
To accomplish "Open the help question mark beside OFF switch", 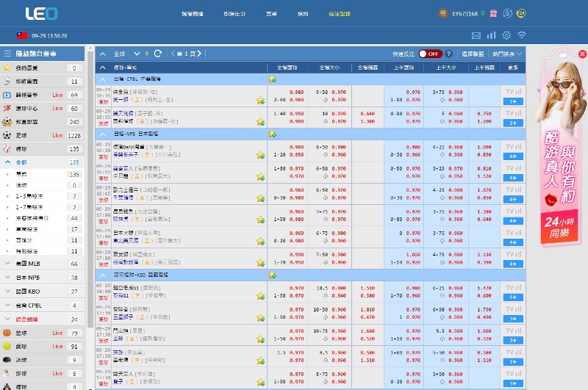I will tap(448, 54).
